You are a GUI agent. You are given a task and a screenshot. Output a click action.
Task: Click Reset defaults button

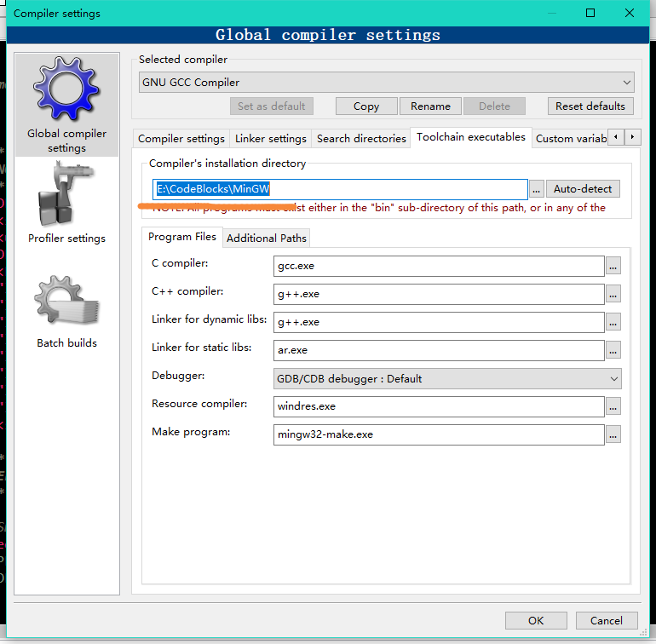(590, 106)
